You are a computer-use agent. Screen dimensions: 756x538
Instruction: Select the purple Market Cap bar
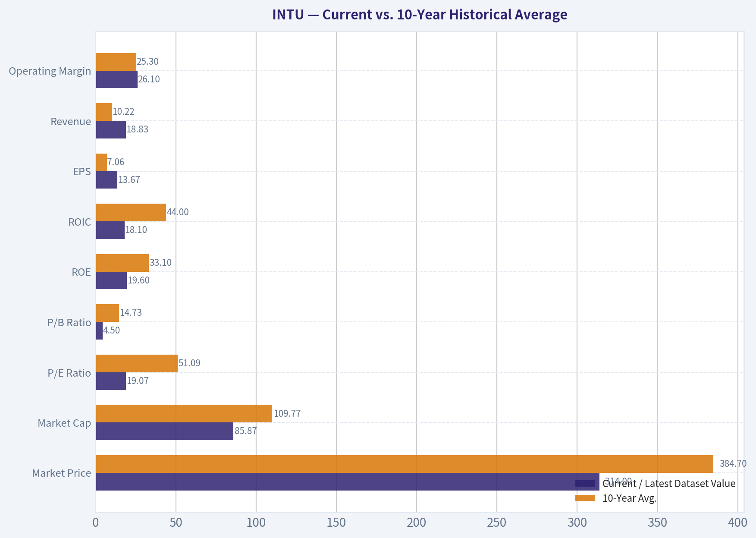[x=165, y=431]
